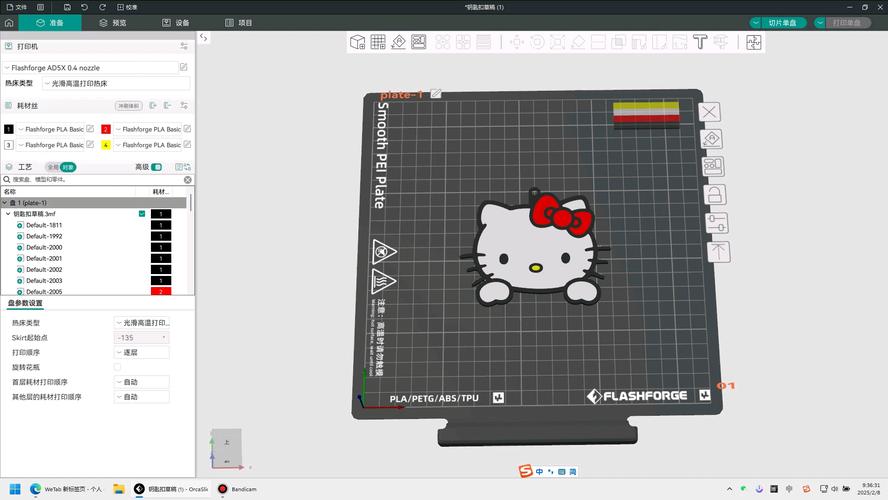Open the printer preset dropdown
888x500 pixels.
pyautogui.click(x=91, y=67)
